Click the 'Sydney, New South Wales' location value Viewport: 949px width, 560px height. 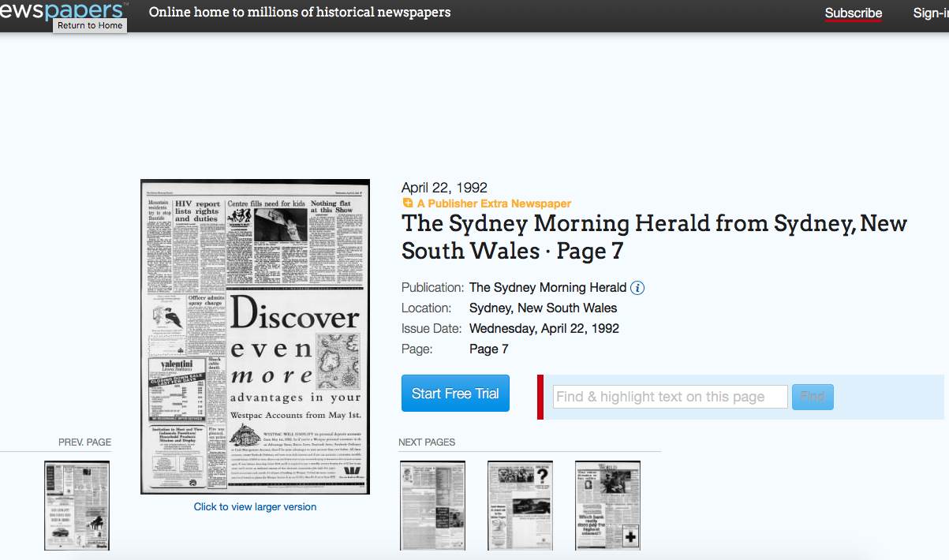coord(543,308)
